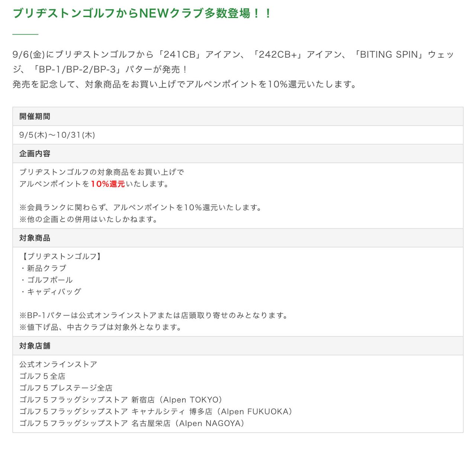Click the 新品クラブ list item
476x449 pixels.
pos(46,268)
